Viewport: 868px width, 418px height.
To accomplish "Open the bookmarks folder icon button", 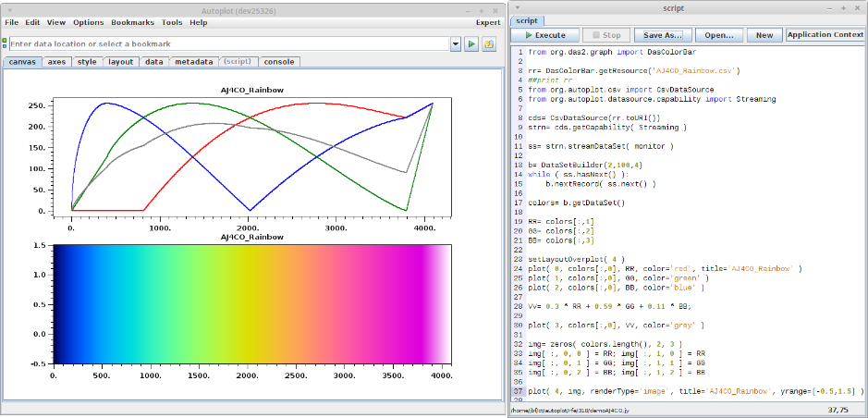I will [x=489, y=43].
